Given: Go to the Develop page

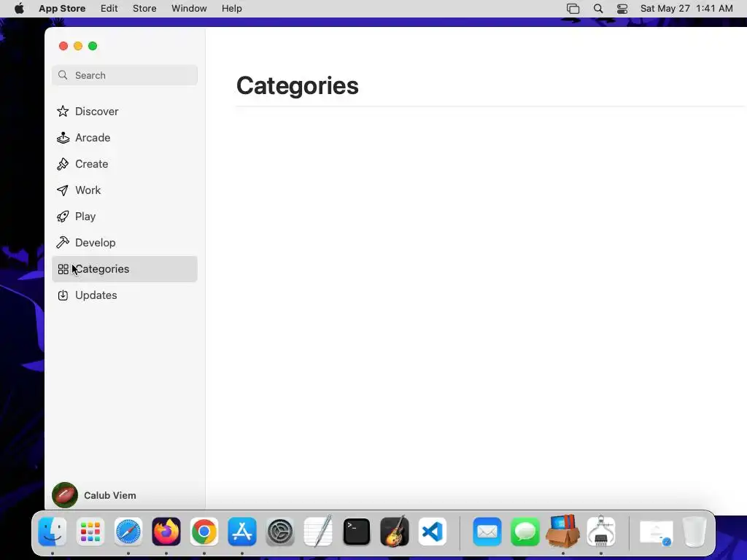Looking at the screenshot, I should (x=124, y=242).
